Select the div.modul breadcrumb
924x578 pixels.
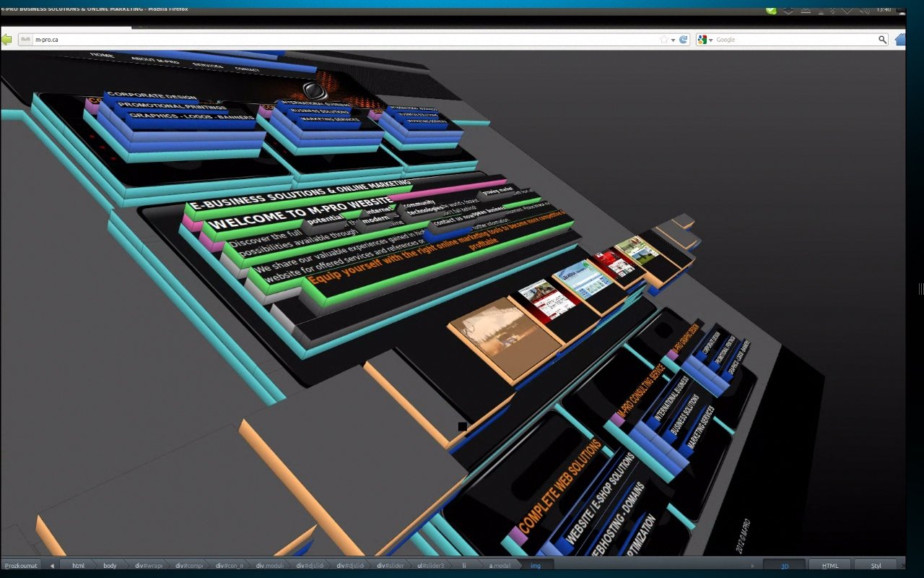click(270, 566)
